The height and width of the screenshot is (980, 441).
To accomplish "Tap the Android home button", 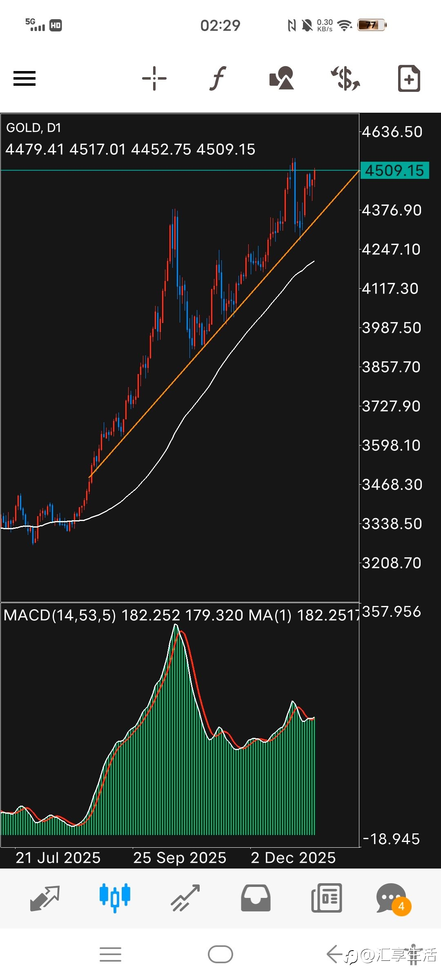I will pos(220,955).
